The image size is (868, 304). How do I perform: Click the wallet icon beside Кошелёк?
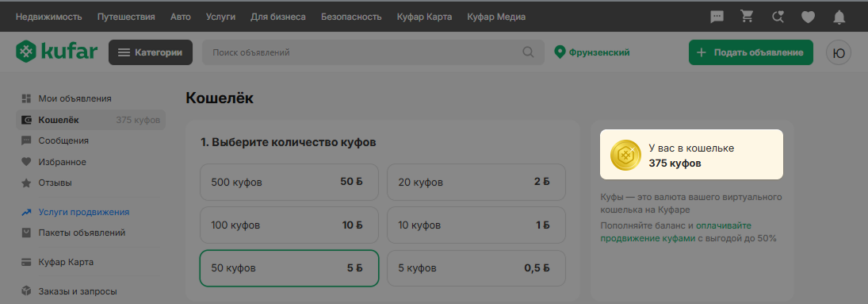[26, 120]
